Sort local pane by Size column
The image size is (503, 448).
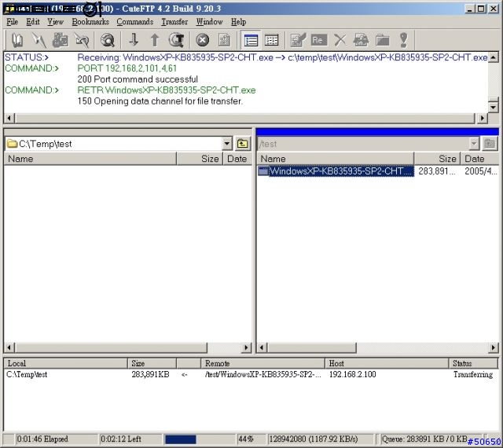[200, 159]
